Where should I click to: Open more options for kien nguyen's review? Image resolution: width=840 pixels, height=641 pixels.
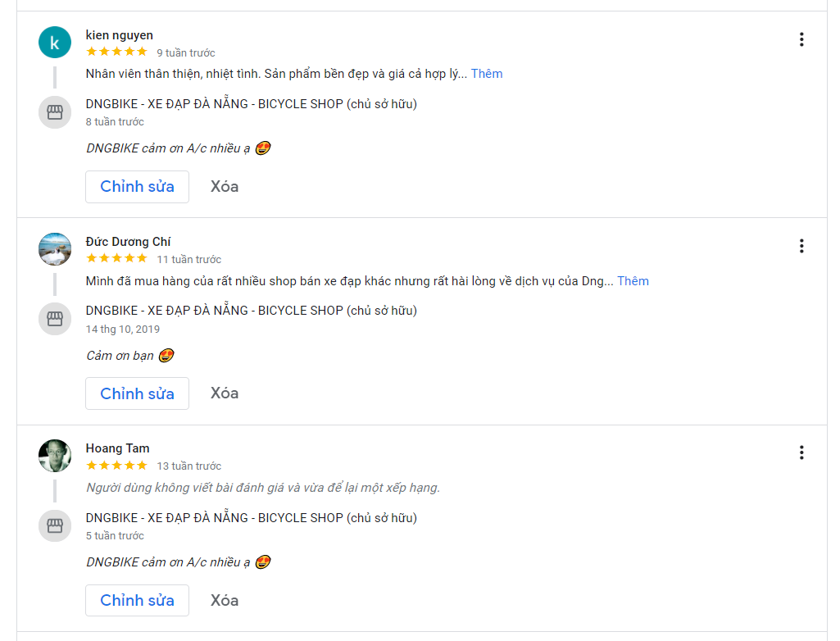(x=801, y=39)
